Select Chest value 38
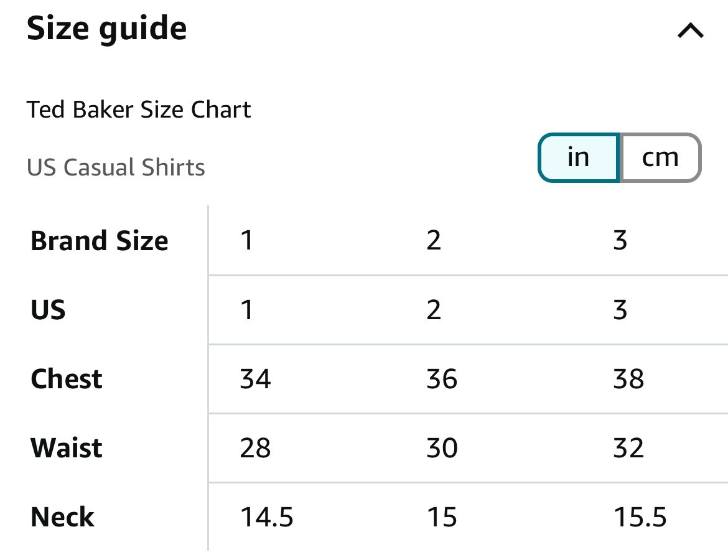Image resolution: width=728 pixels, height=560 pixels. pos(628,379)
